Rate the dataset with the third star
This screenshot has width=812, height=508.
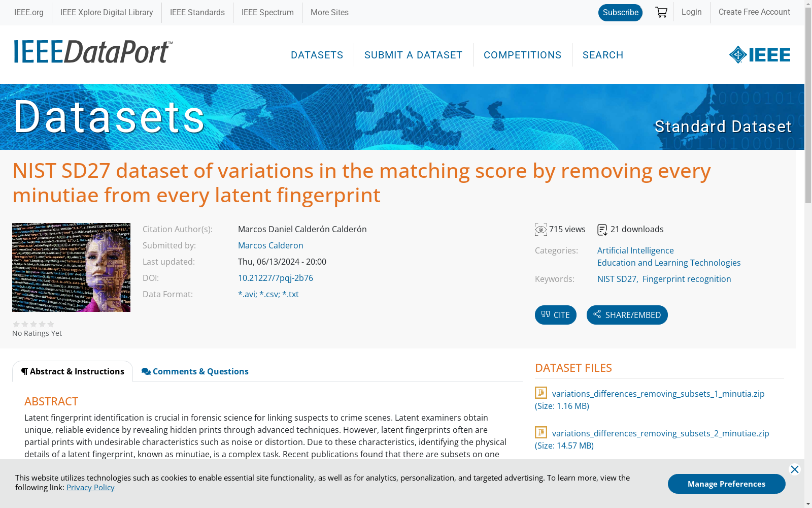point(33,324)
